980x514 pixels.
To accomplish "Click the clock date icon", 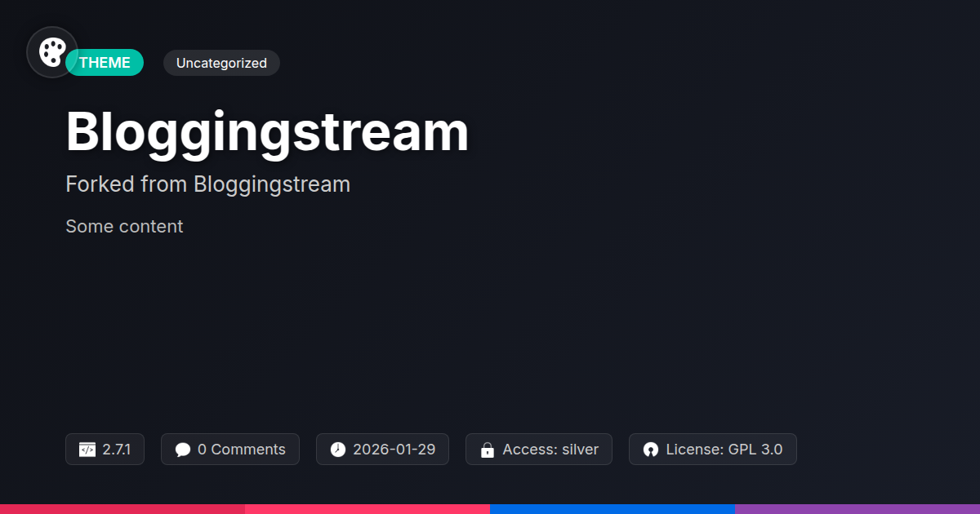I will click(x=338, y=450).
